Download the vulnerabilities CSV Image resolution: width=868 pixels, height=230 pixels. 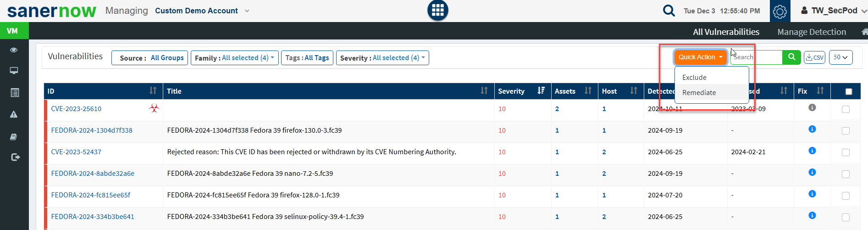[x=814, y=57]
